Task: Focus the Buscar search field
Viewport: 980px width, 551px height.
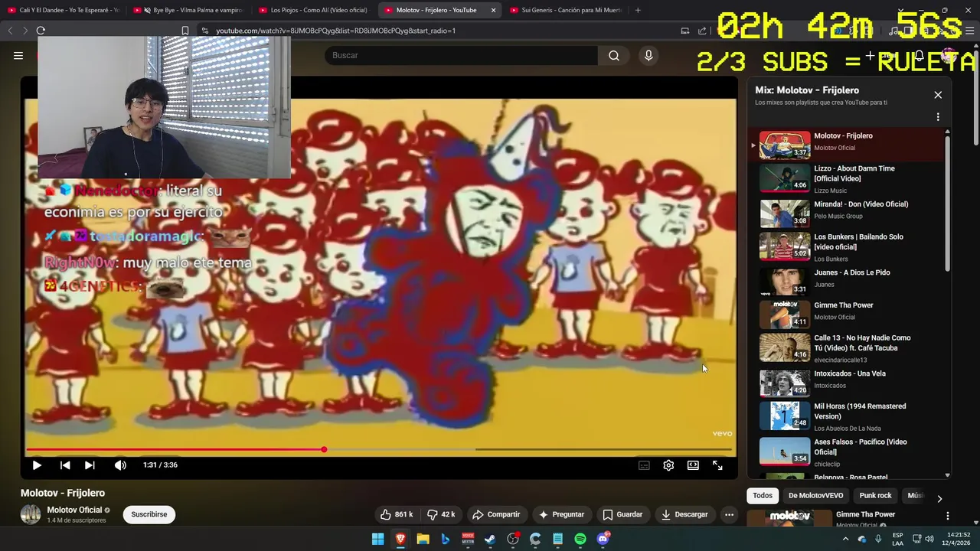Action: tap(462, 55)
